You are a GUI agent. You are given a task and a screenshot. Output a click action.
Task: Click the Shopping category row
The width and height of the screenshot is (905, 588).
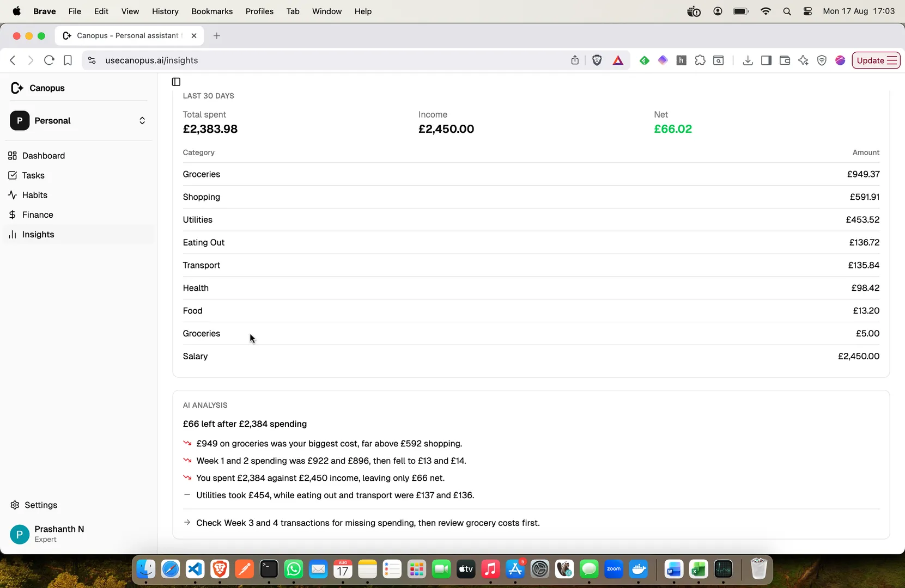pos(531,197)
